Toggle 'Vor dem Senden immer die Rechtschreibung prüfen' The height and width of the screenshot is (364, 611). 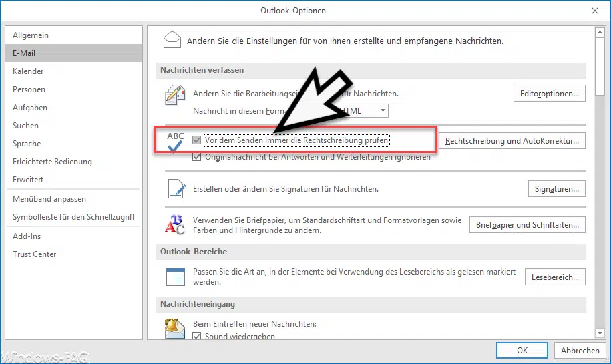tap(196, 140)
